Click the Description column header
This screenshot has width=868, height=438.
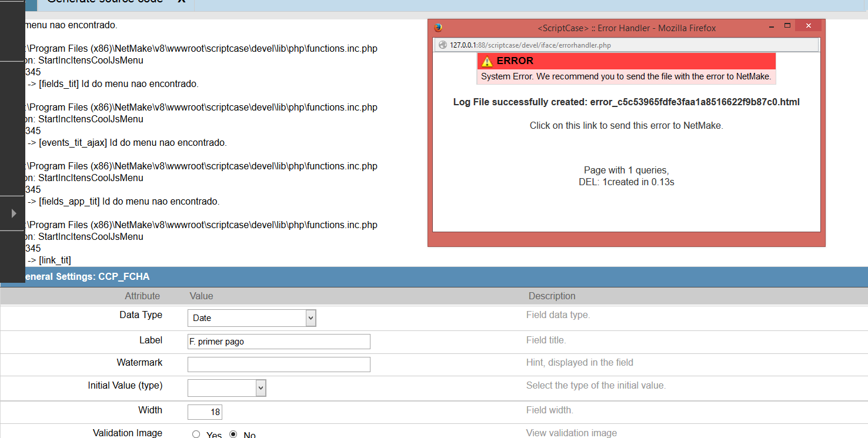coord(552,296)
